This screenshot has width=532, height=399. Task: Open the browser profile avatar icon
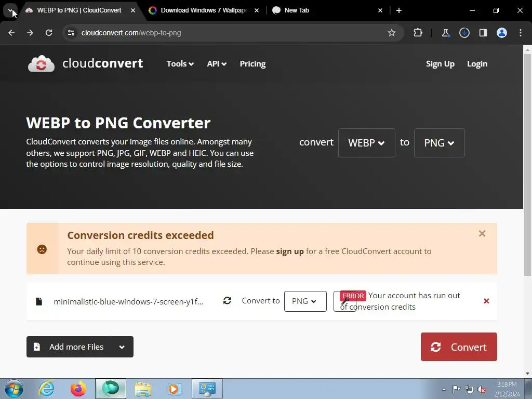501,33
